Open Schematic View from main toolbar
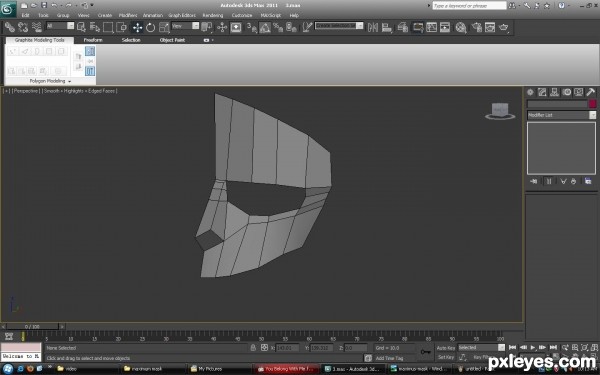The width and height of the screenshot is (600, 375). [445, 27]
